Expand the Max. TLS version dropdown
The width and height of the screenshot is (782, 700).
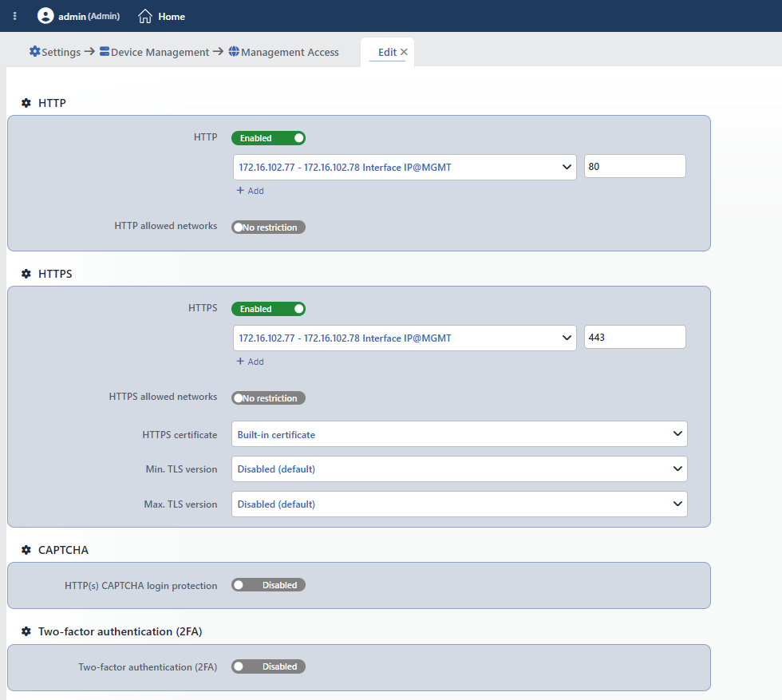pyautogui.click(x=460, y=504)
